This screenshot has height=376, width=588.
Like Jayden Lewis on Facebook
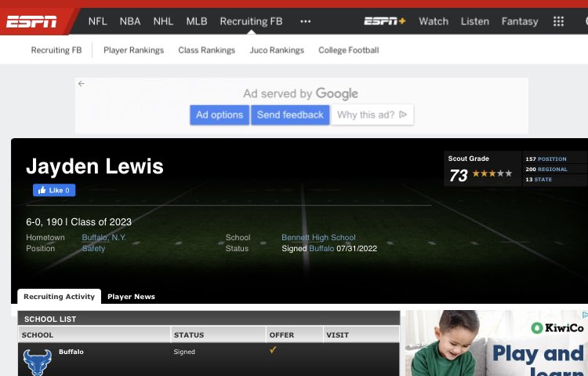[x=54, y=190]
